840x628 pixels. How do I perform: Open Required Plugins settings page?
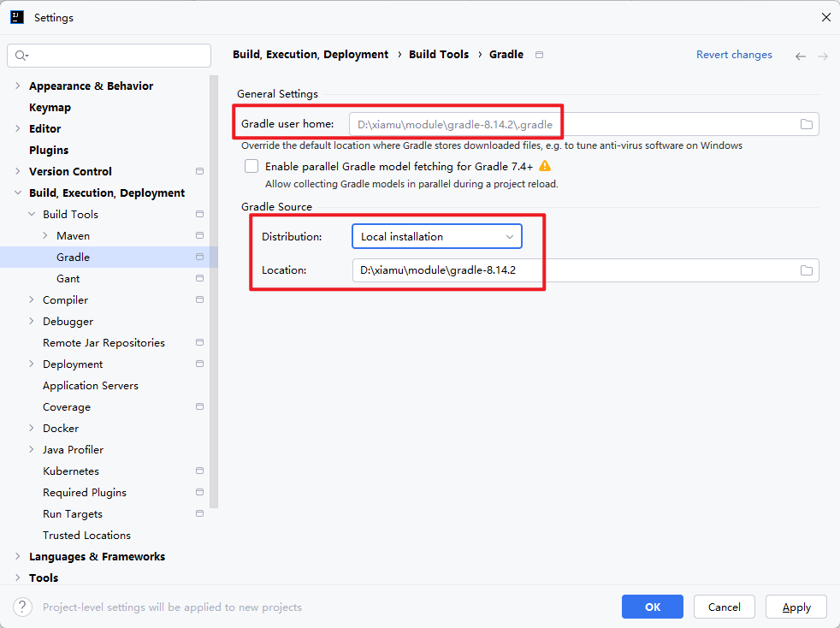85,493
